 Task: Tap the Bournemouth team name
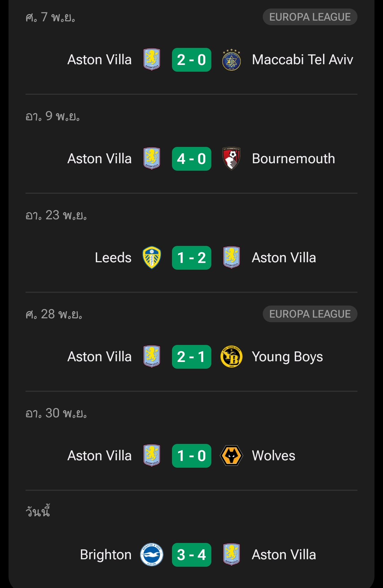[293, 159]
